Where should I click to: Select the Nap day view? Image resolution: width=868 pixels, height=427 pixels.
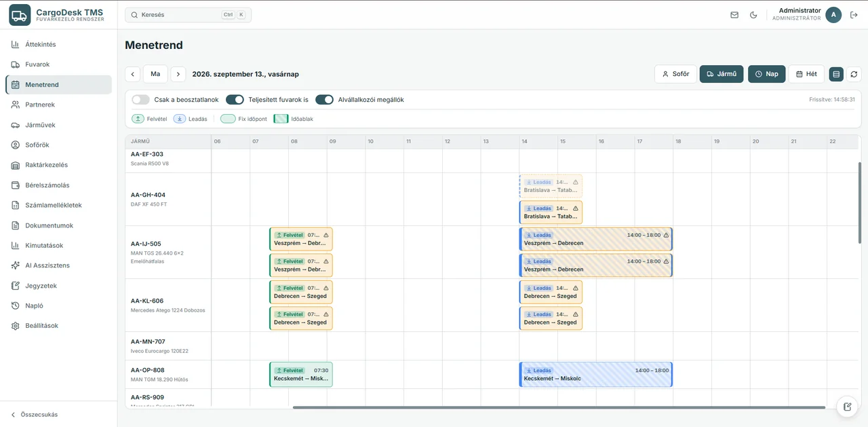pos(766,74)
